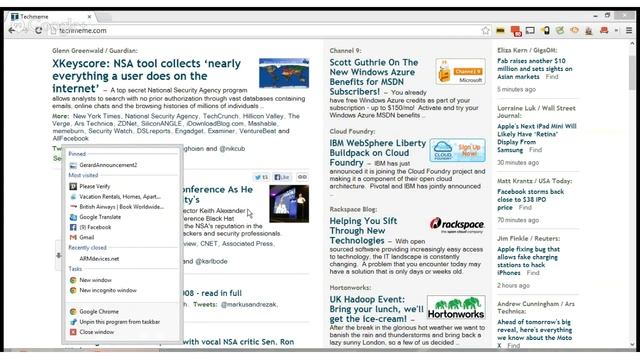640x360 pixels.
Task: Click Find next to Samsung story
Action: 535,150
